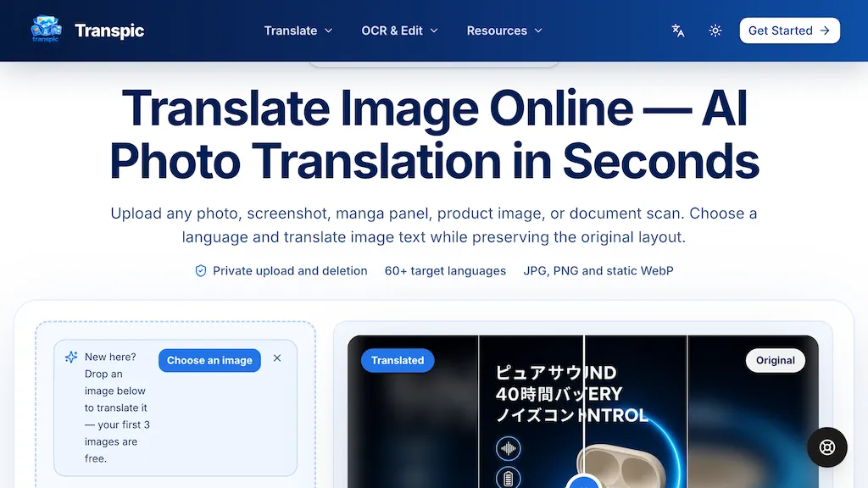This screenshot has height=488, width=868.
Task: Dismiss the New here tip
Action: point(277,358)
